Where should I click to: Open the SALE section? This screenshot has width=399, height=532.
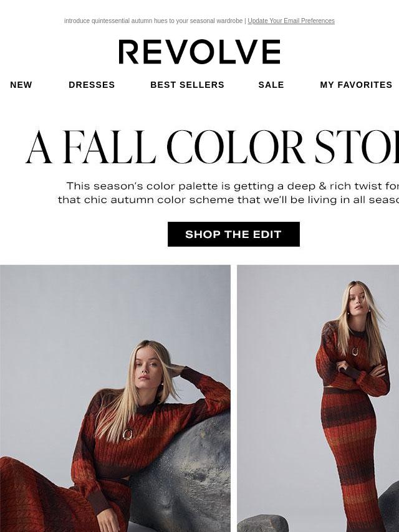click(x=271, y=85)
